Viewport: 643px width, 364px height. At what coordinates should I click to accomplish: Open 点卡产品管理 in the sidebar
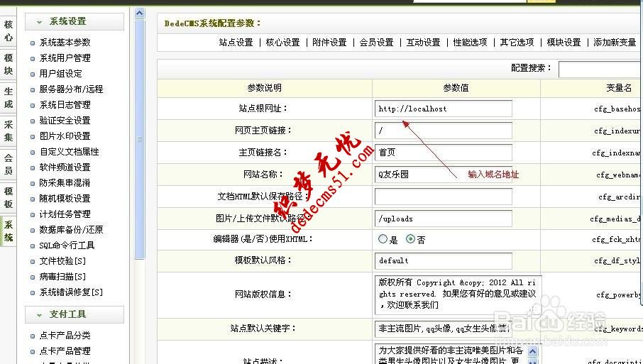[x=65, y=351]
